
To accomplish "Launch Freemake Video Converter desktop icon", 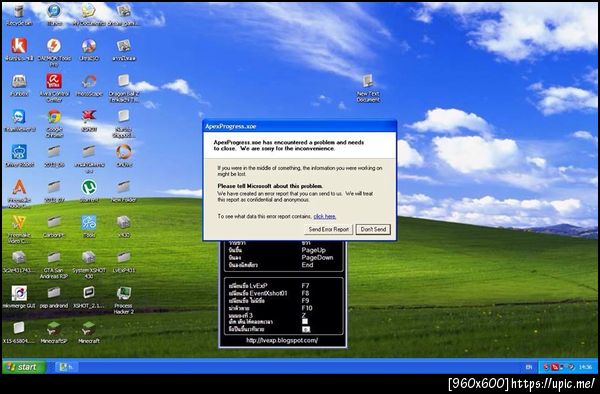I will 19,229.
